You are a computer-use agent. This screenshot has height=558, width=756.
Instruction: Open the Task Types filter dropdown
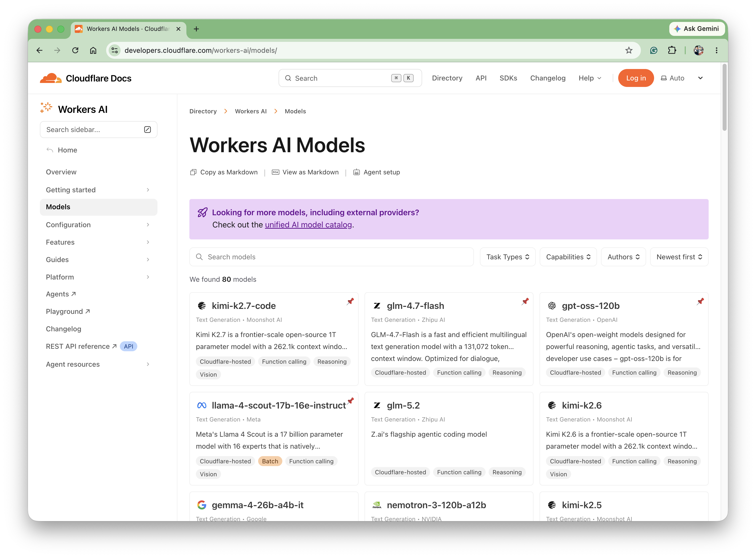pyautogui.click(x=508, y=257)
